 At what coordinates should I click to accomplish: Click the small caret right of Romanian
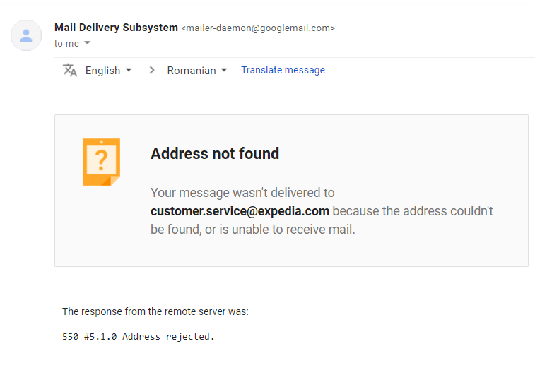pos(224,70)
